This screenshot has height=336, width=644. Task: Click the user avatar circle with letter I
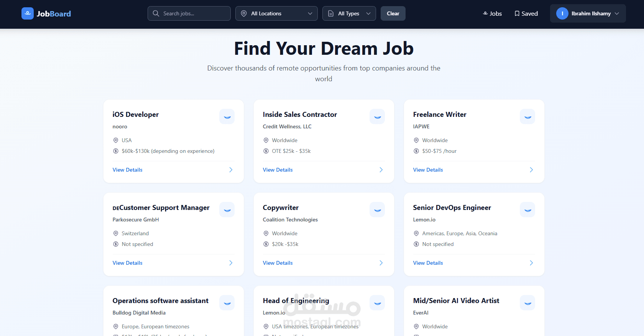pos(562,13)
